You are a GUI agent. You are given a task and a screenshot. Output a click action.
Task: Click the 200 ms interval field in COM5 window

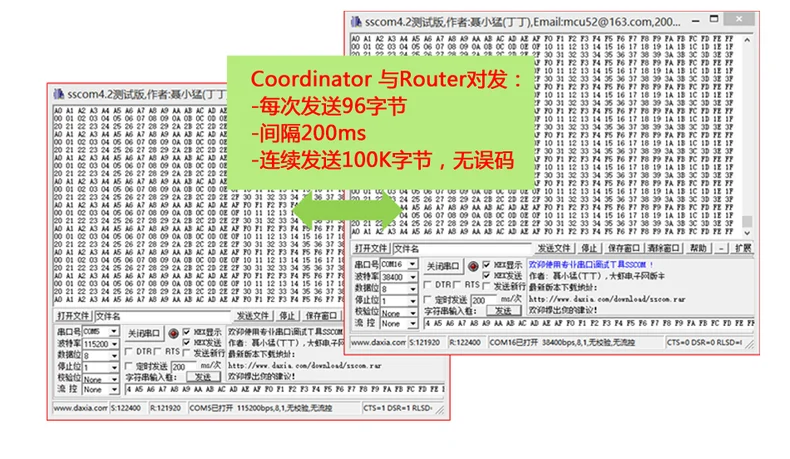(x=184, y=367)
